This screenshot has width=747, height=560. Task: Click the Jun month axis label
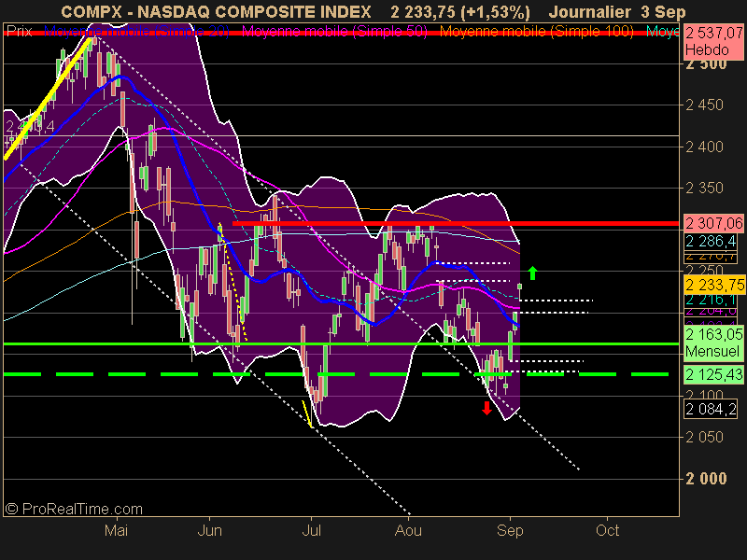point(209,530)
